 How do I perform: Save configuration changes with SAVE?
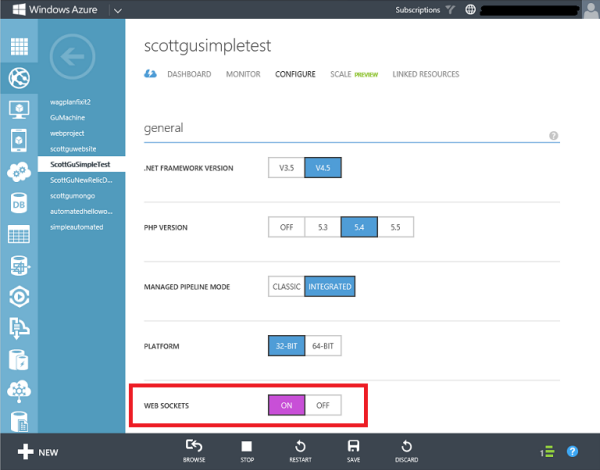pyautogui.click(x=353, y=451)
